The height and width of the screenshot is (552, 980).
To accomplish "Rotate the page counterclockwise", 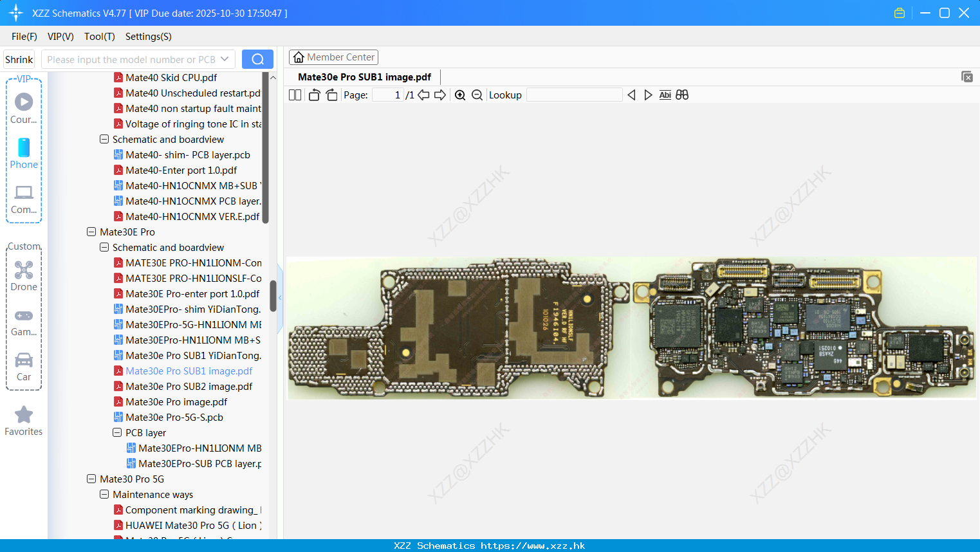I will point(314,95).
